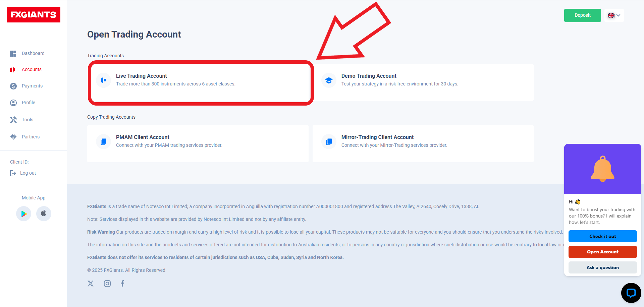Click the FXGIANTS logo
The height and width of the screenshot is (307, 644).
coord(34,15)
